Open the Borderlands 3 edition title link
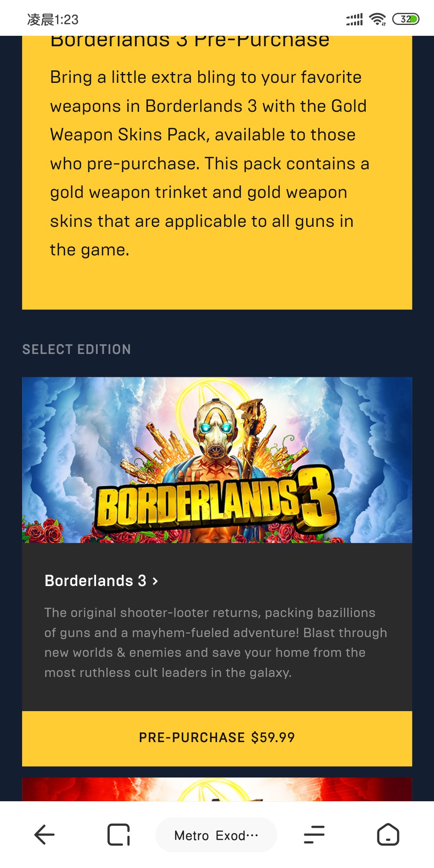The image size is (434, 868). click(x=96, y=581)
